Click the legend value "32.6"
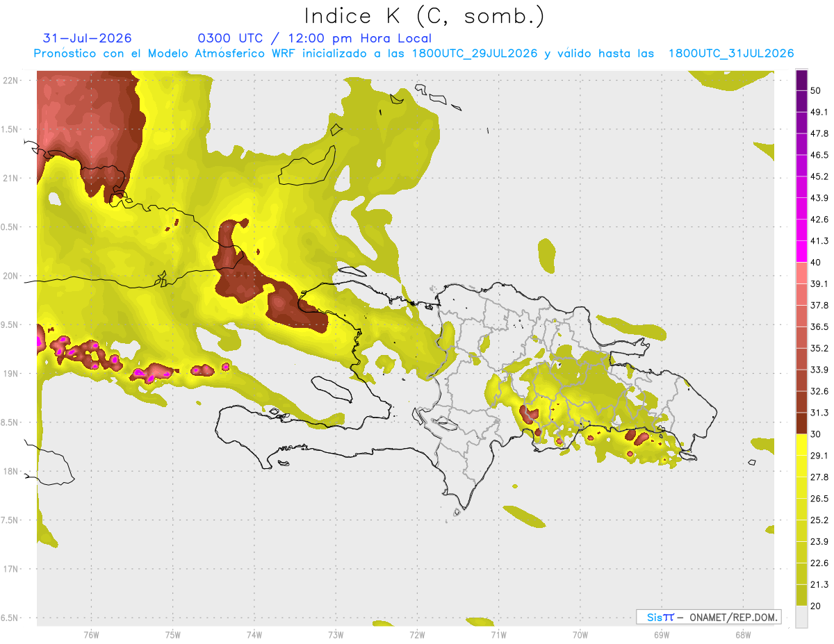 click(x=819, y=392)
